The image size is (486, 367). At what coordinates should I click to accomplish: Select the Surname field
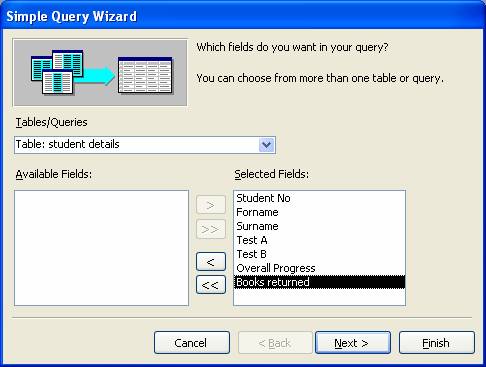click(x=319, y=226)
